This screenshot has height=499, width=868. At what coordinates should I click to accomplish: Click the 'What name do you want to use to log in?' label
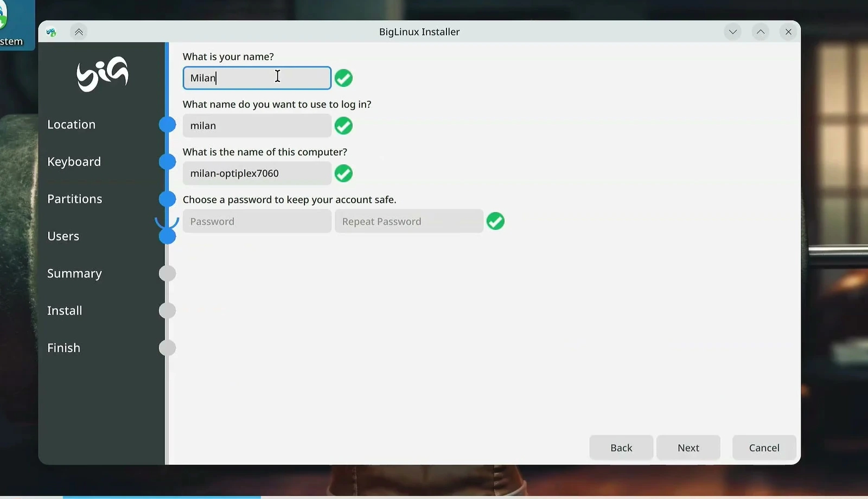pyautogui.click(x=277, y=104)
